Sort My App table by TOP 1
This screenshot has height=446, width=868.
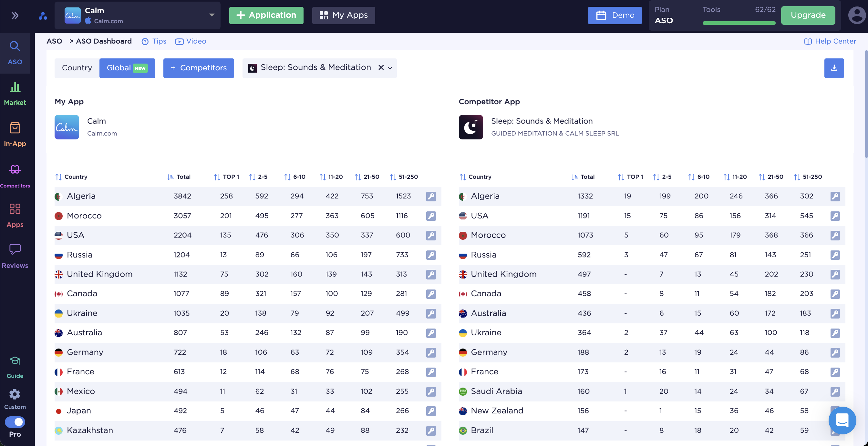click(226, 177)
